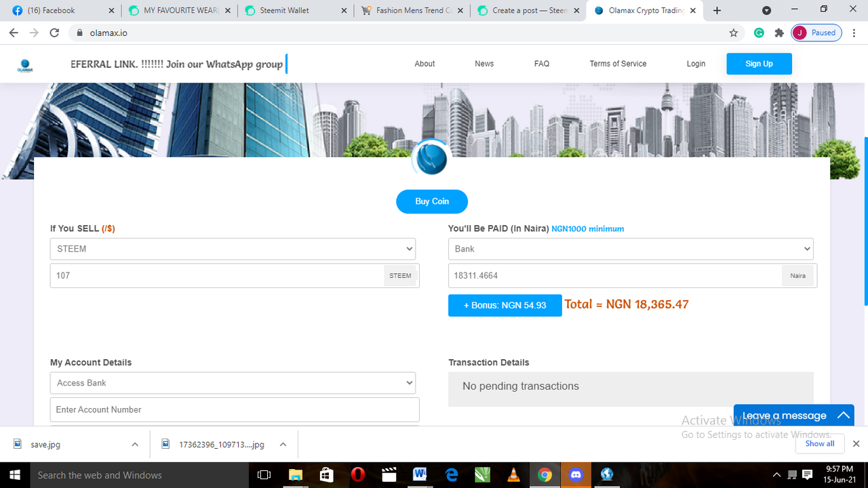
Task: Click the Sign Up button
Action: tap(759, 64)
